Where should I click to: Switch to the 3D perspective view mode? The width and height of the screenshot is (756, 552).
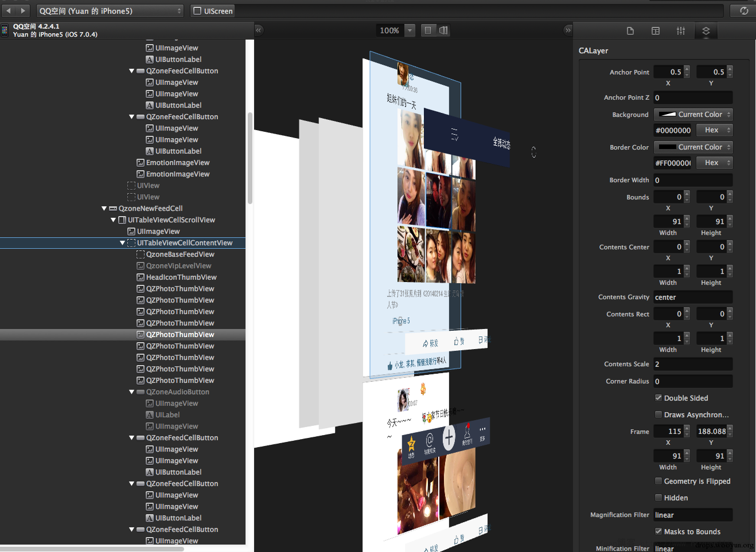point(443,30)
